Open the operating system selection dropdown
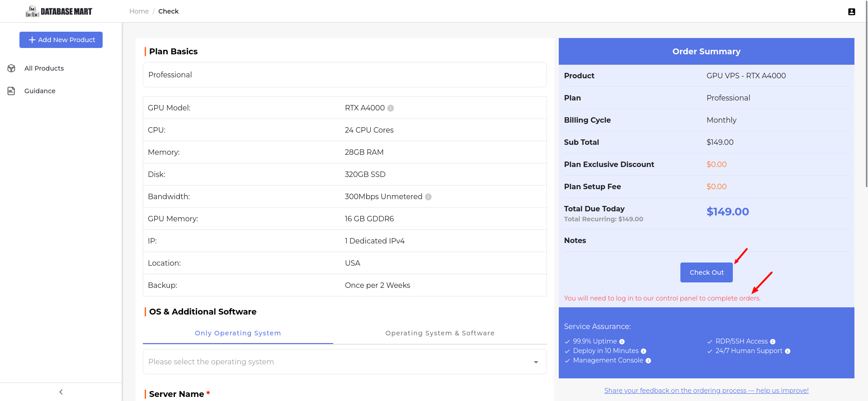 coord(345,362)
